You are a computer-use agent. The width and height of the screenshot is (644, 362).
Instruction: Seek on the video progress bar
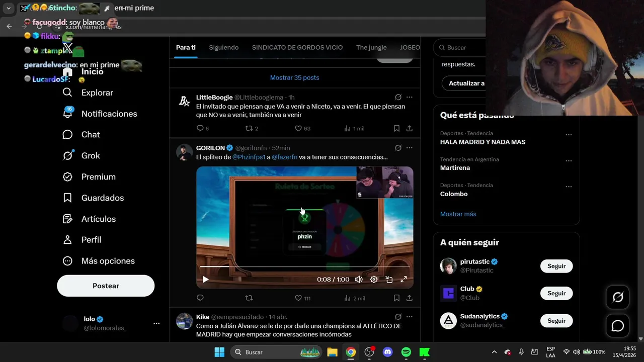304,266
